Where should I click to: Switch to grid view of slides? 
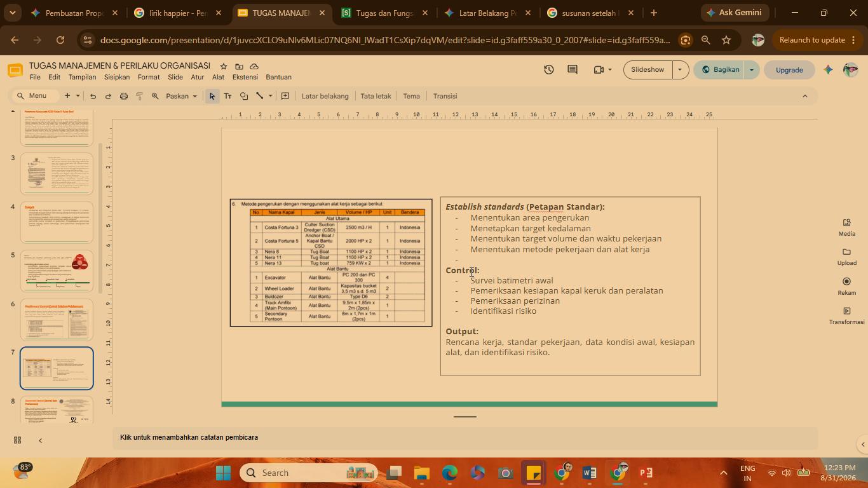(x=17, y=440)
